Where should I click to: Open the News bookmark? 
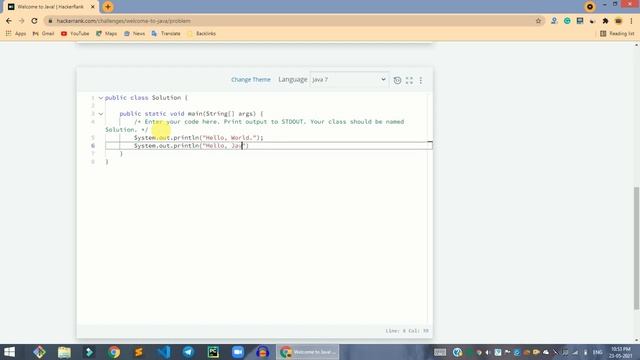point(134,33)
